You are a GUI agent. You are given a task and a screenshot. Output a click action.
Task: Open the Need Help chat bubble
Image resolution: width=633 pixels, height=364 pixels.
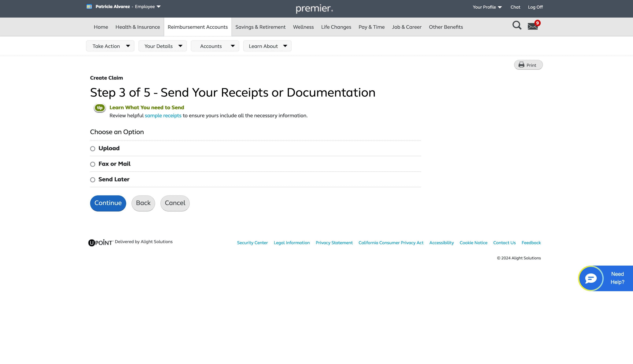click(591, 278)
